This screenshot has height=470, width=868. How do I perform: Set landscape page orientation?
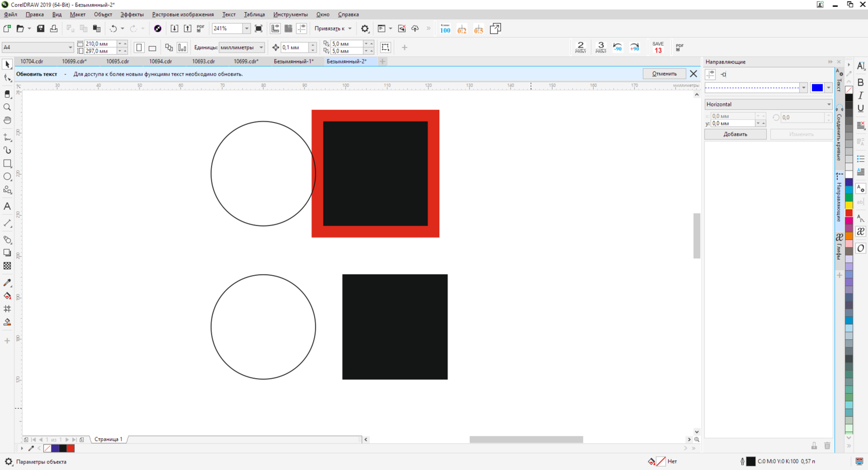[x=152, y=47]
